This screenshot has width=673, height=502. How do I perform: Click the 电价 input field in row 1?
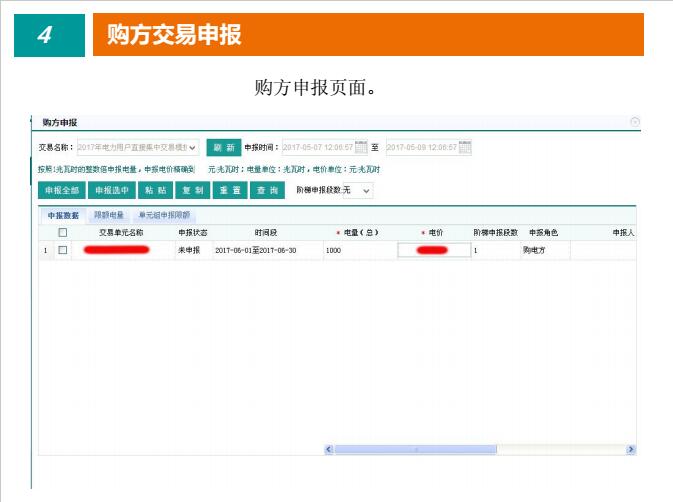[x=433, y=250]
